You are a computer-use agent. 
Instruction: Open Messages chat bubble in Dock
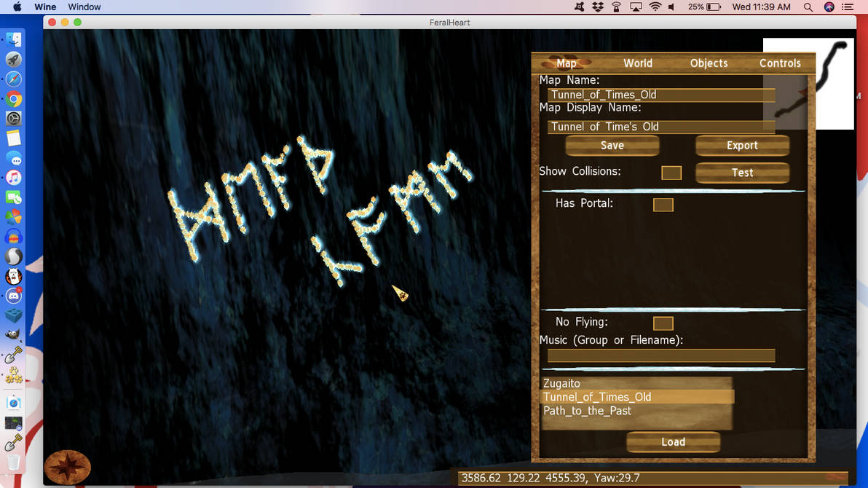click(x=14, y=159)
